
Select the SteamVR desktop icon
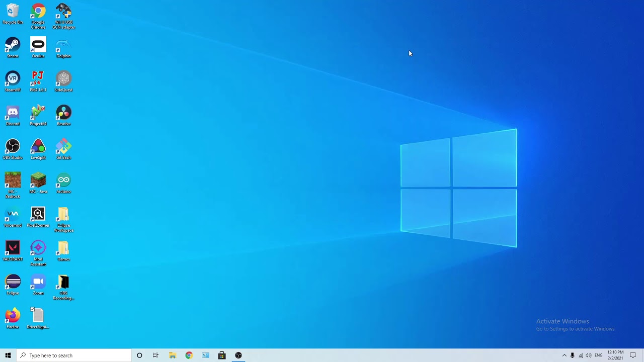pos(13,81)
